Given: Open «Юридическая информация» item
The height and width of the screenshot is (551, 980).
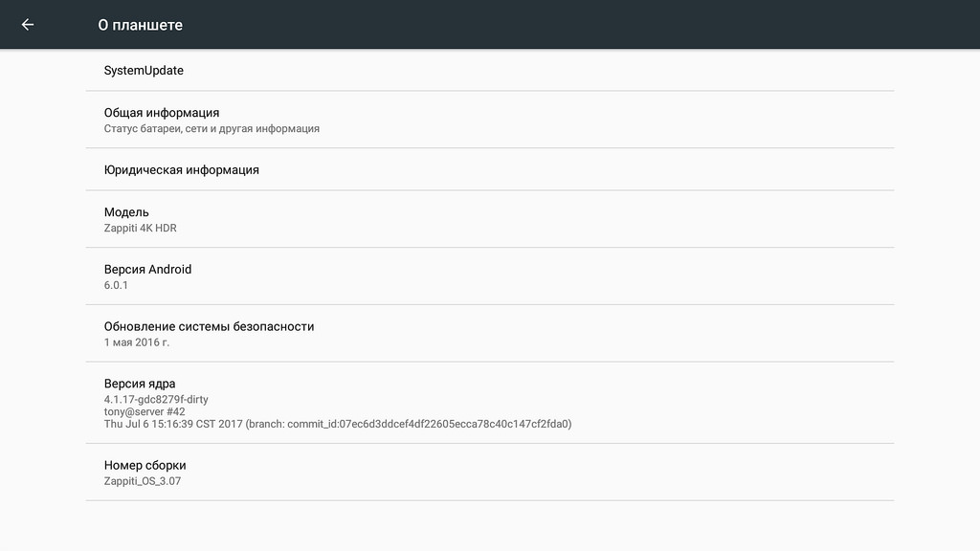Looking at the screenshot, I should [x=490, y=169].
